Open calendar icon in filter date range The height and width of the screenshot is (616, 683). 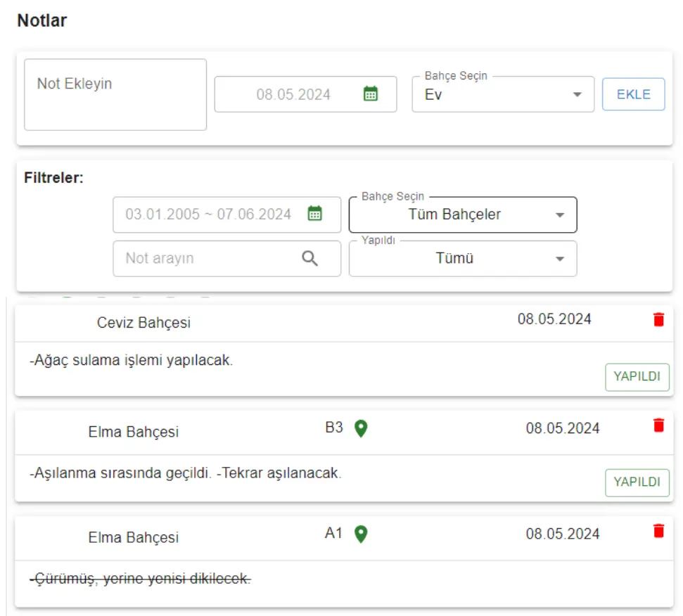315,214
